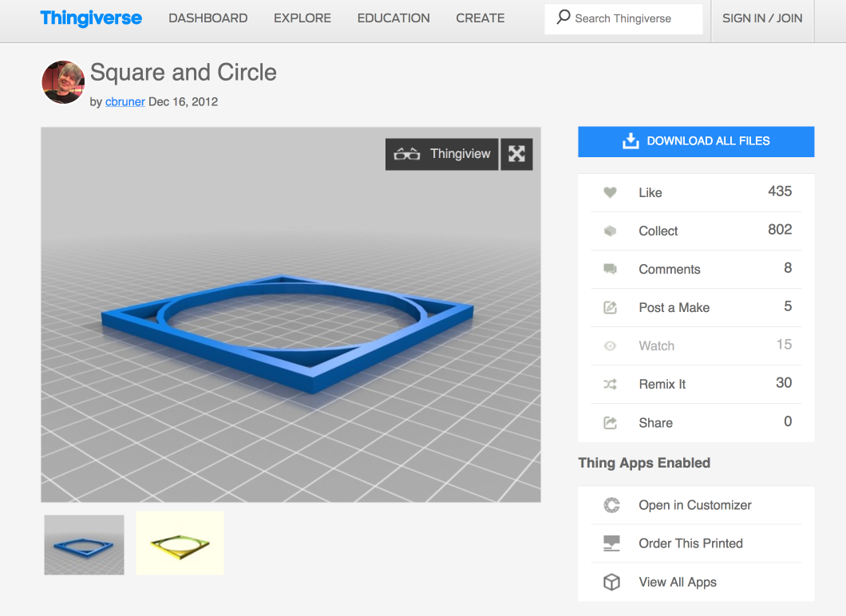Add to collection via Collect label

coord(658,231)
